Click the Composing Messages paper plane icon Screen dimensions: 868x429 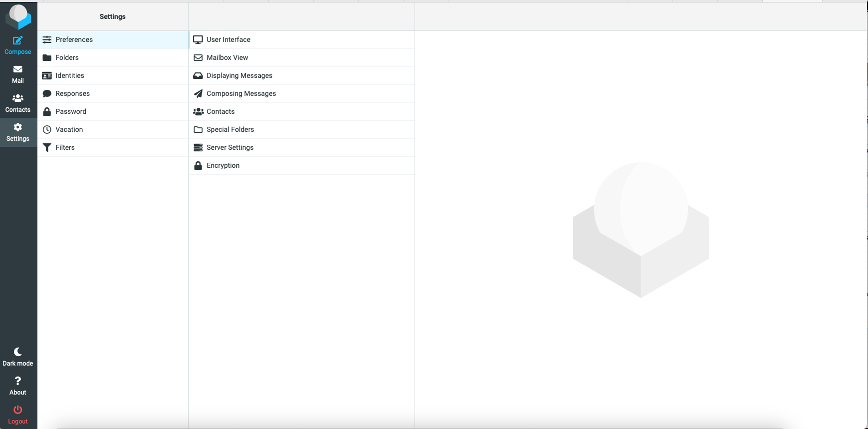pos(198,93)
